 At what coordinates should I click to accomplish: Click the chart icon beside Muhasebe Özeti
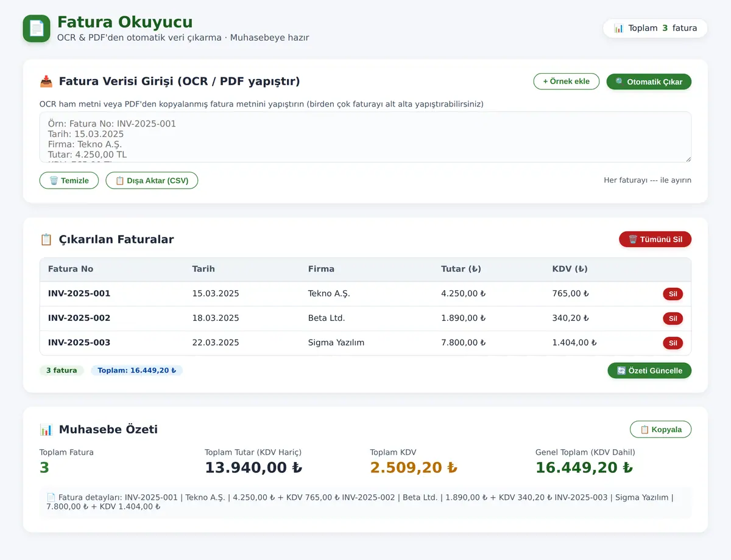46,429
